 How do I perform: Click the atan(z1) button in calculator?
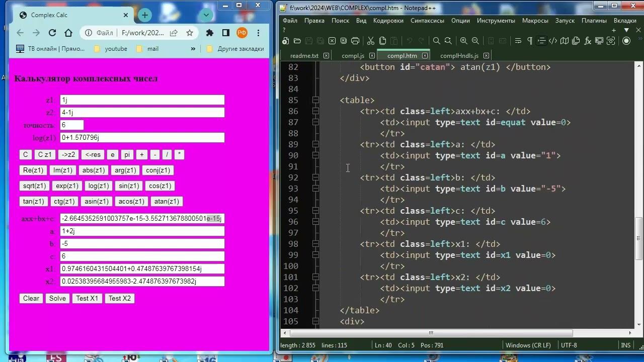pyautogui.click(x=167, y=201)
